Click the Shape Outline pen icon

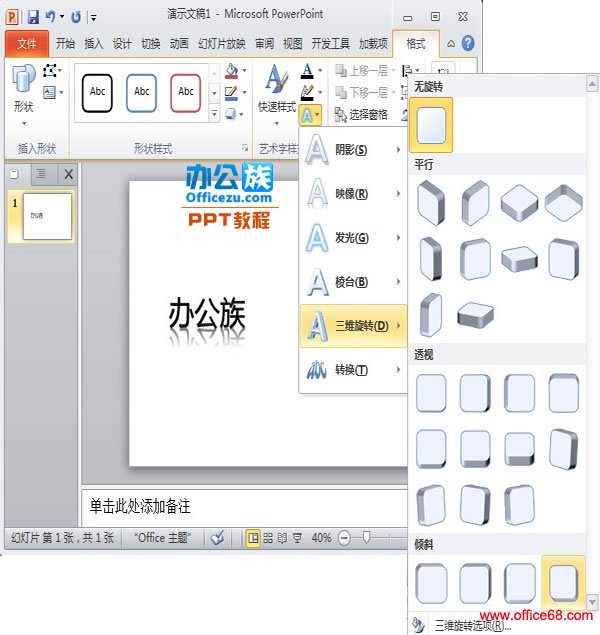click(231, 93)
